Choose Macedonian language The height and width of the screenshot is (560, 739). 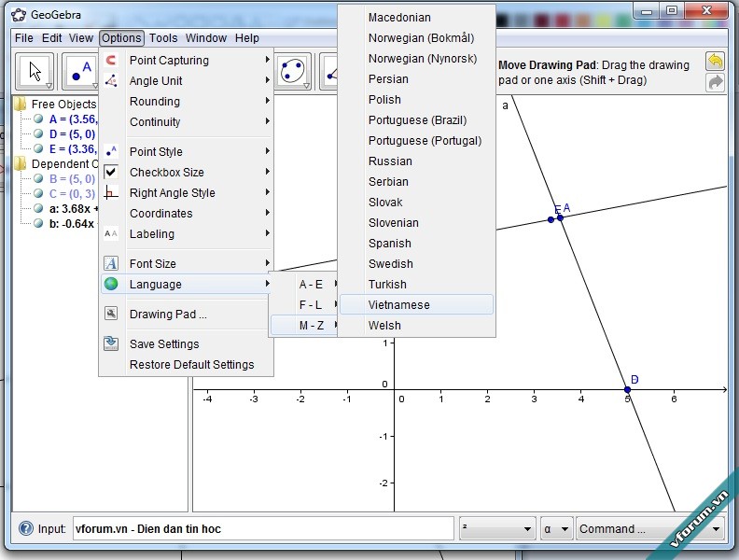[x=417, y=18]
